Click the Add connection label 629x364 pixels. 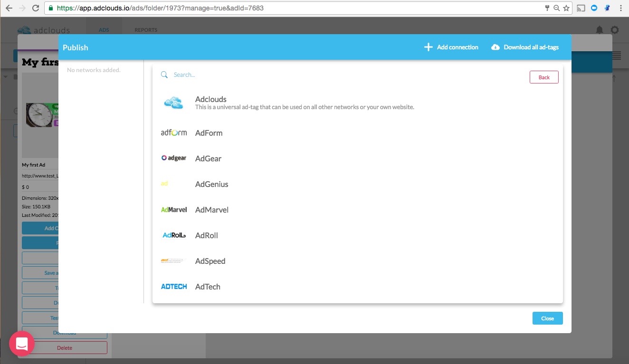click(457, 47)
